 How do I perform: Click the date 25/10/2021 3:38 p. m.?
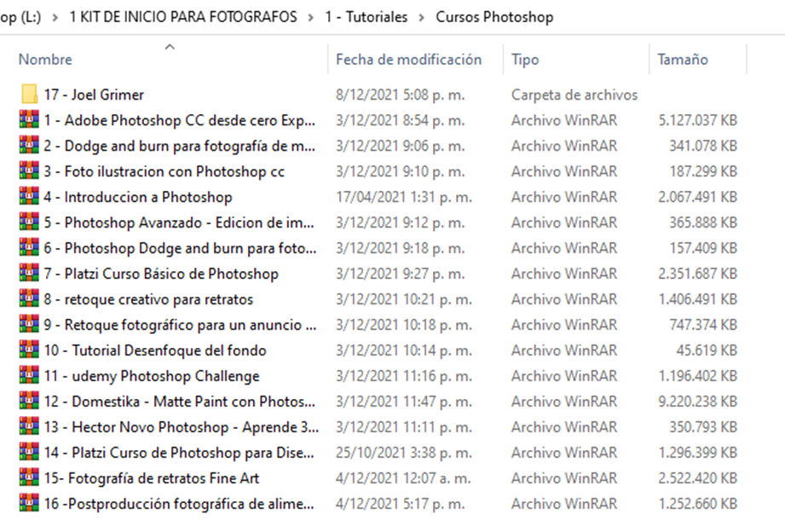point(404,453)
